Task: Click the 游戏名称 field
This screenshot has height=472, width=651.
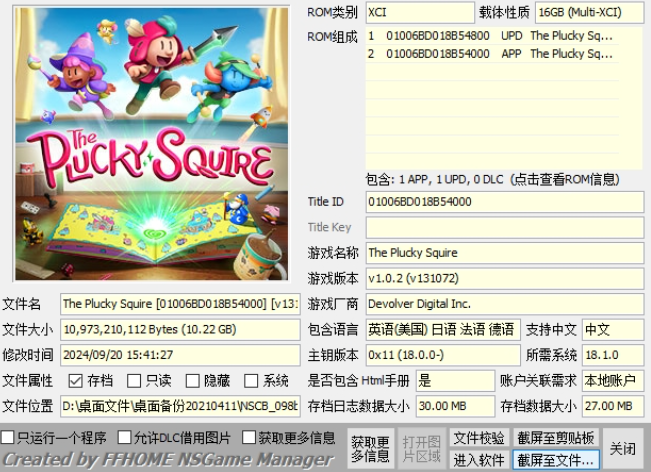Action: (504, 253)
